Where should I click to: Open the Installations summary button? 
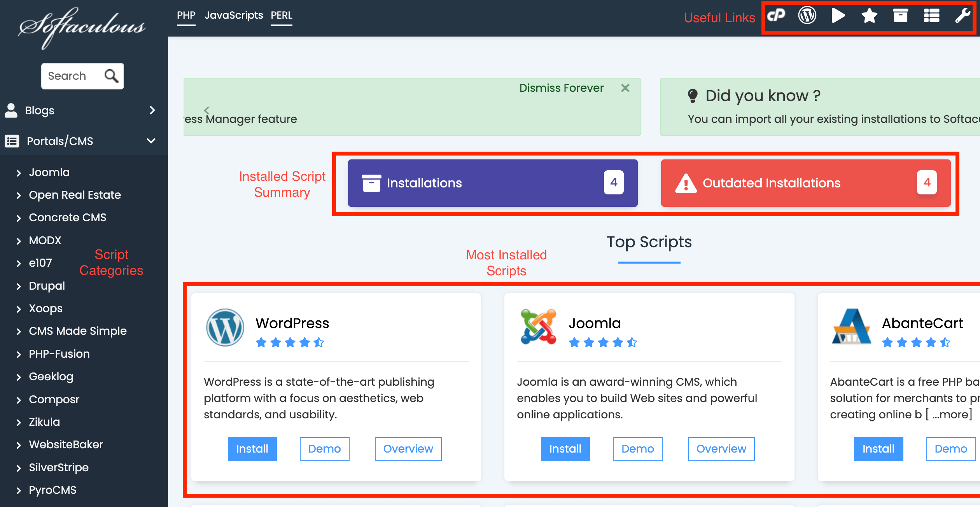(493, 183)
